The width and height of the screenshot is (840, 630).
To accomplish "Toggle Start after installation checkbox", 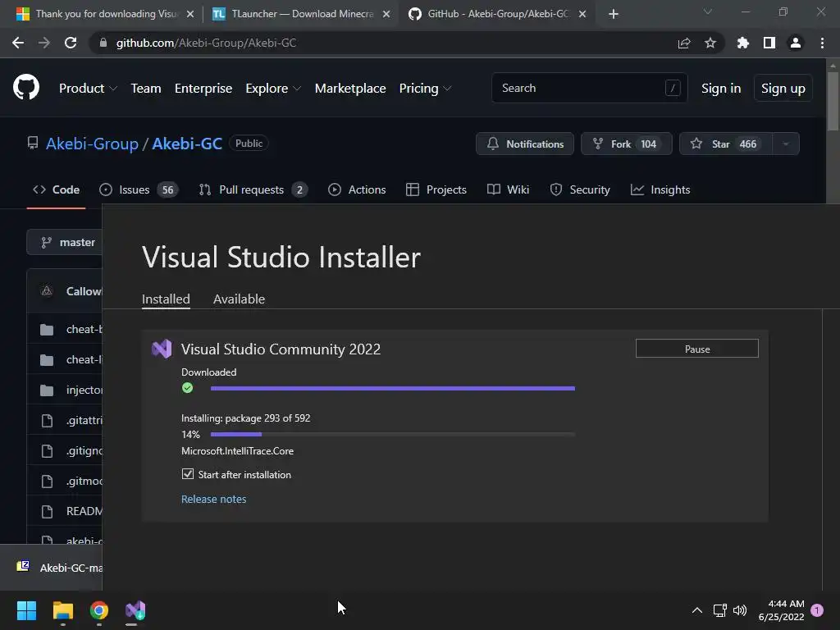I will pos(188,473).
